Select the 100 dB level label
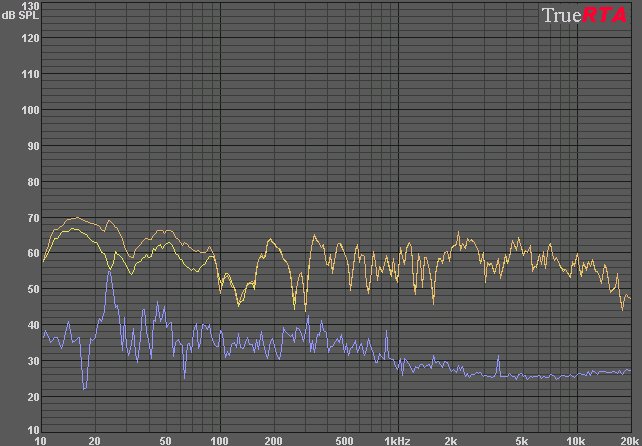 point(30,110)
